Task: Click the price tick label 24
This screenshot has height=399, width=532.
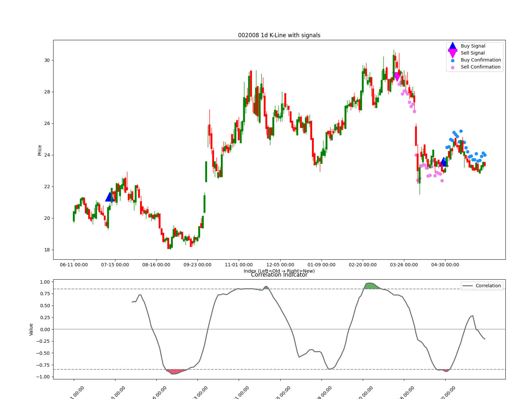Action: coord(47,155)
